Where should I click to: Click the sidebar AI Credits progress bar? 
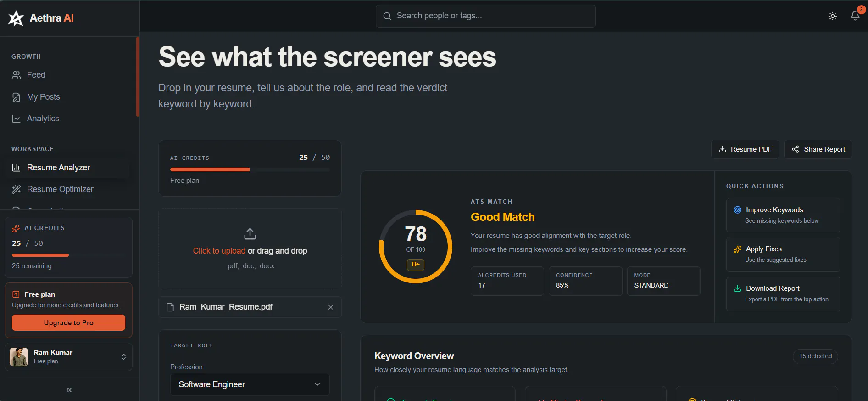point(68,255)
